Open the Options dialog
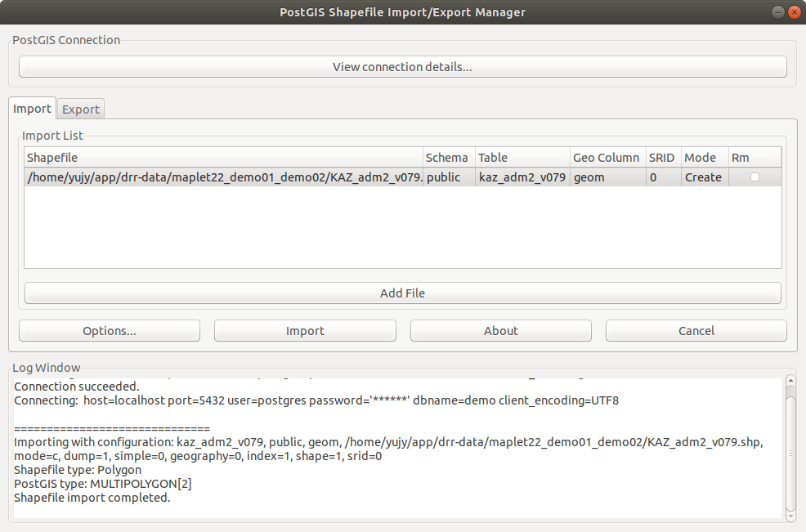 click(x=110, y=331)
